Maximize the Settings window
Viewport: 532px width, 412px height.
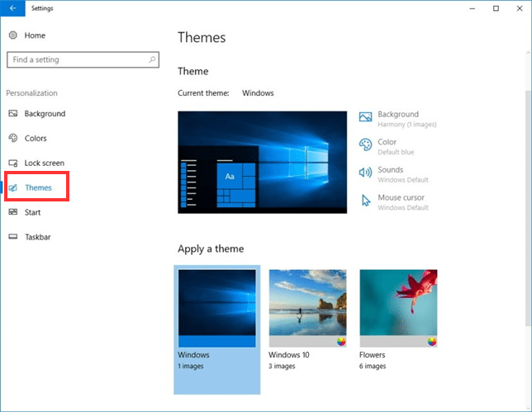click(x=496, y=8)
